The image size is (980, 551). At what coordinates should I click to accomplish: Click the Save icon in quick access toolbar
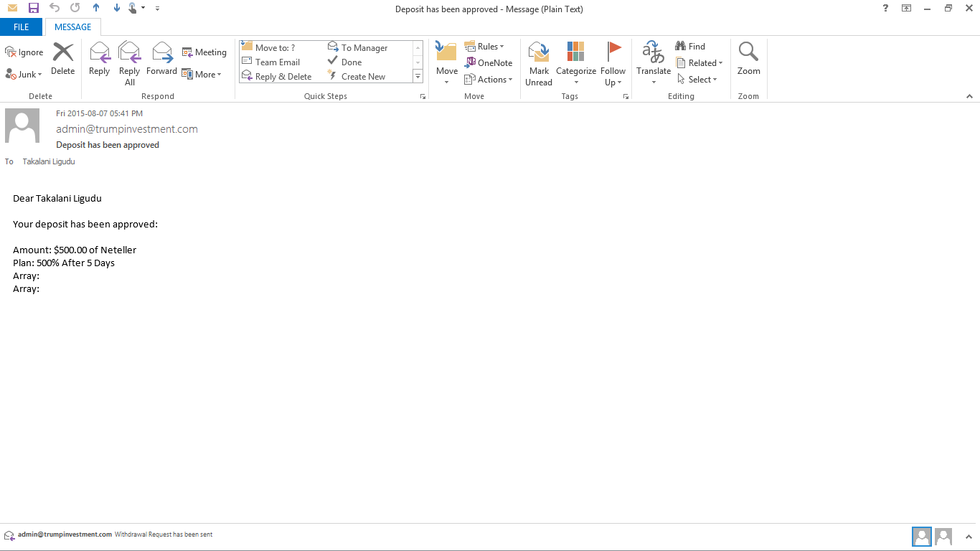click(x=33, y=8)
